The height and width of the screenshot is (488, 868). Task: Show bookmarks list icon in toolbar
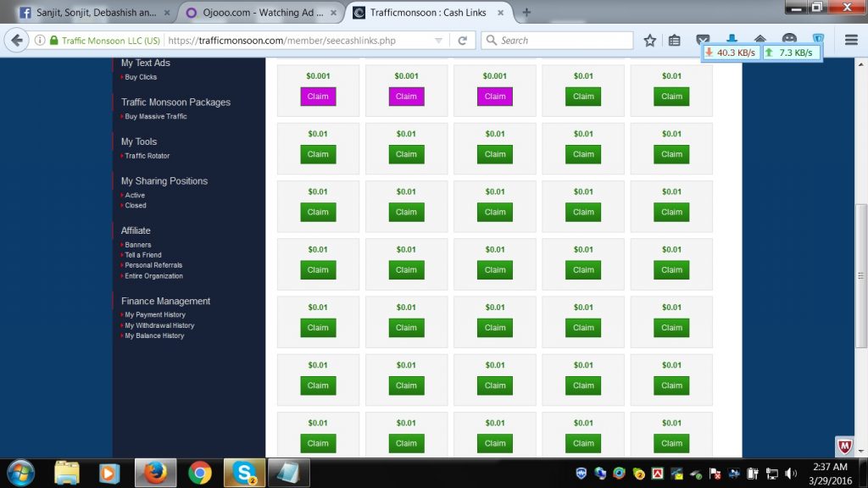[x=675, y=40]
